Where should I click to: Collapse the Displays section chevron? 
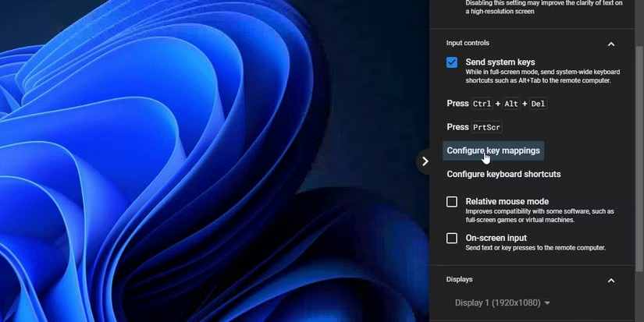[x=611, y=281]
